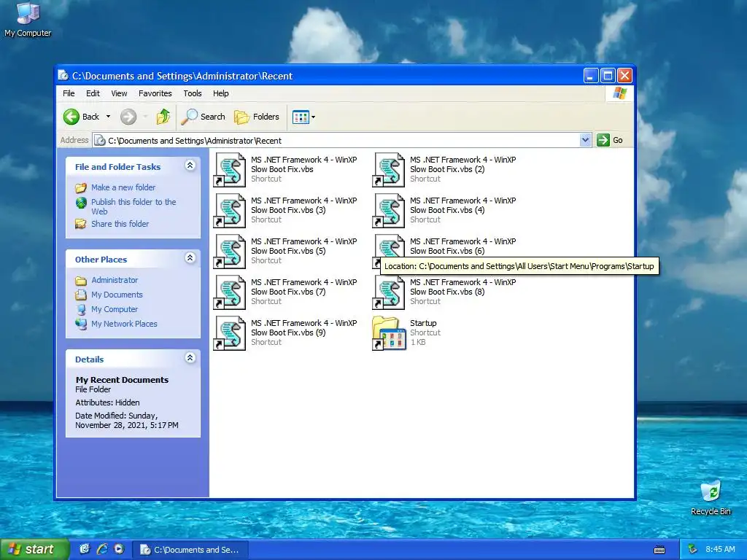The width and height of the screenshot is (747, 560).
Task: Click the My Computer desktop icon
Action: click(x=28, y=13)
